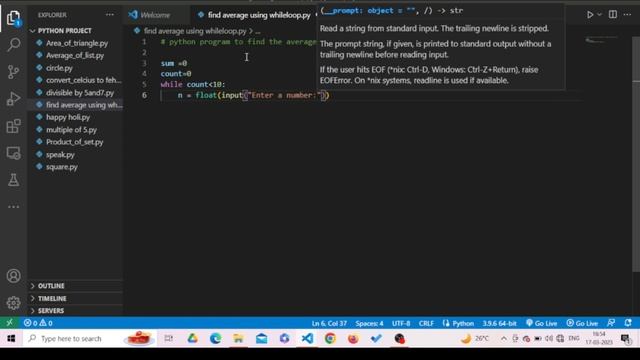Open Microsoft Edge from taskbar
The image size is (640, 360).
(216, 338)
